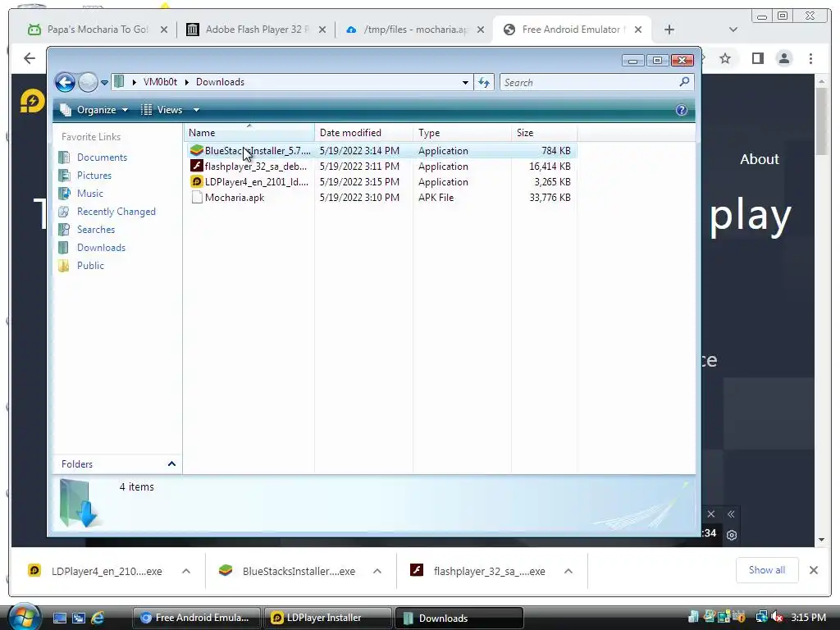Sort by Date modified column header
This screenshot has height=630, width=840.
pos(363,132)
